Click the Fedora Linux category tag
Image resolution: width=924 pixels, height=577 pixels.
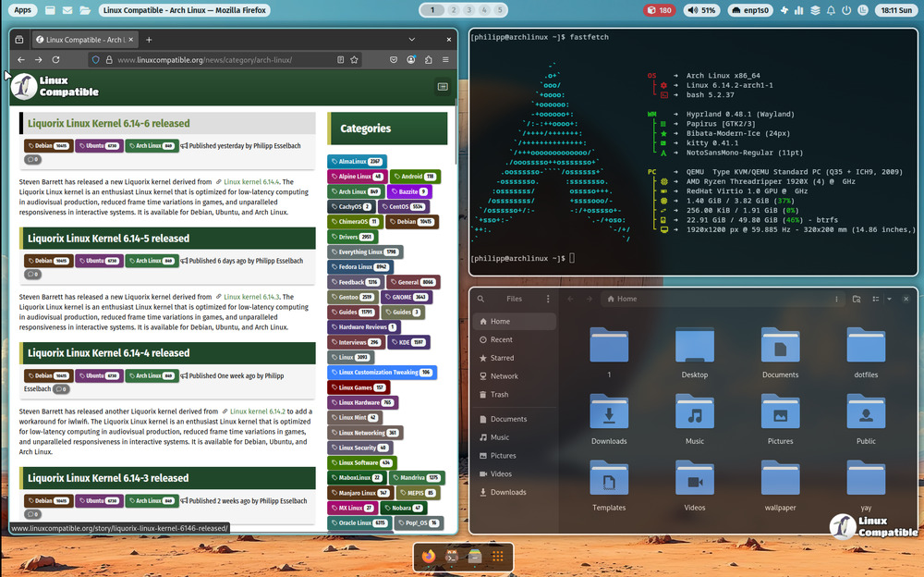point(358,266)
